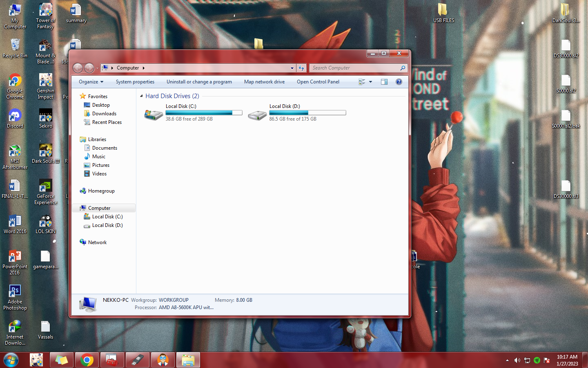Select the Word 2016 desktop shortcut
Image resolution: width=588 pixels, height=368 pixels.
15,224
